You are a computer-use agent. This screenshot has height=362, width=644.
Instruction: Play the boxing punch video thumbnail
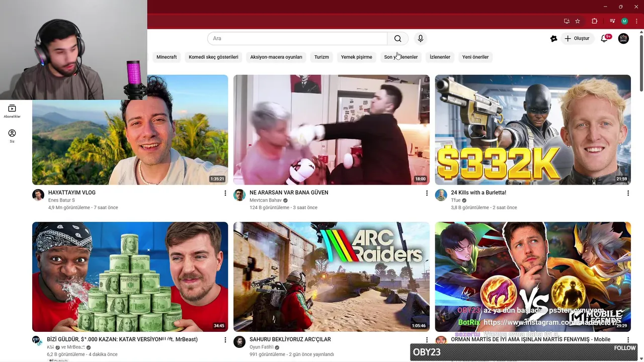(x=332, y=130)
